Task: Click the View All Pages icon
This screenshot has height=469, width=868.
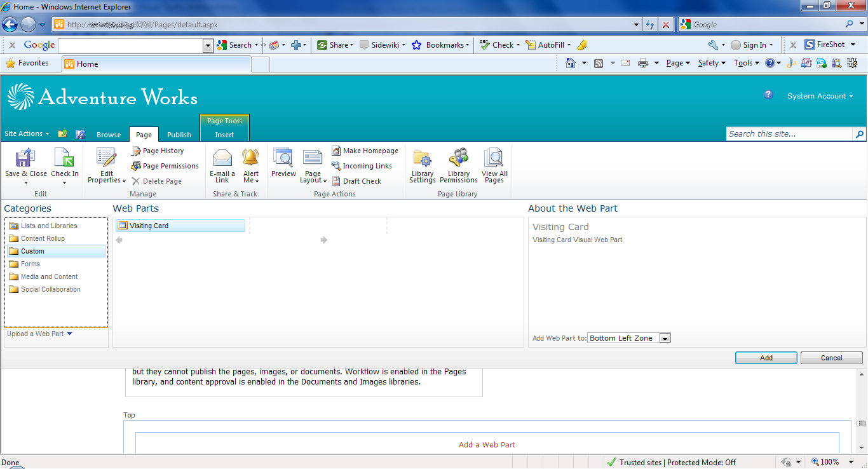Action: tap(494, 159)
